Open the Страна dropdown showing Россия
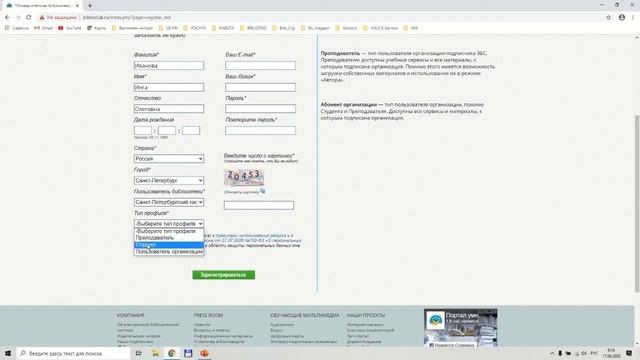 (x=169, y=159)
